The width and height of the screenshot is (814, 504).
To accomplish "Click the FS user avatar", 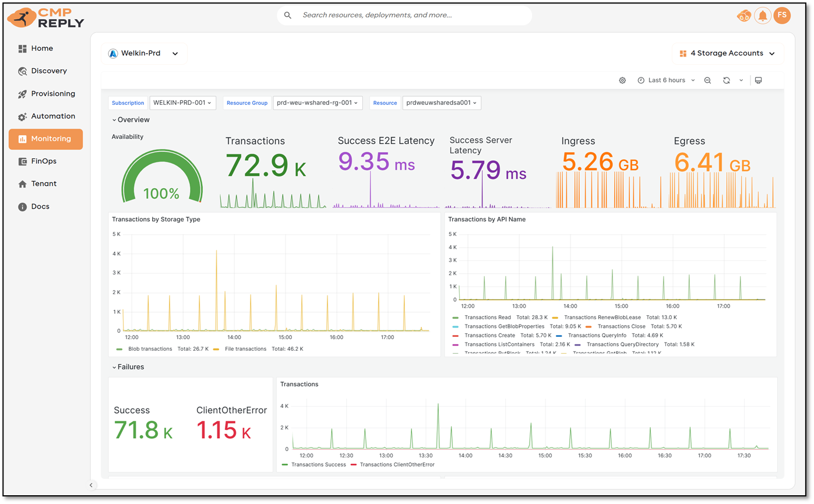I will (x=782, y=16).
